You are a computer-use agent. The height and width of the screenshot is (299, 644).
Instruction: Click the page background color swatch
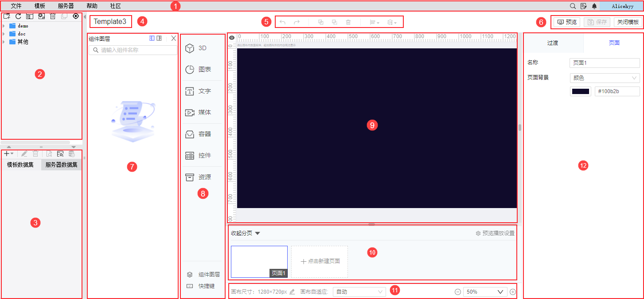[x=581, y=91]
